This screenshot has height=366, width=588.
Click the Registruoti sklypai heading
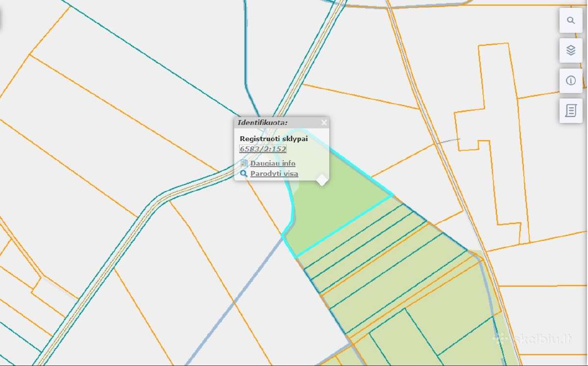click(x=274, y=139)
